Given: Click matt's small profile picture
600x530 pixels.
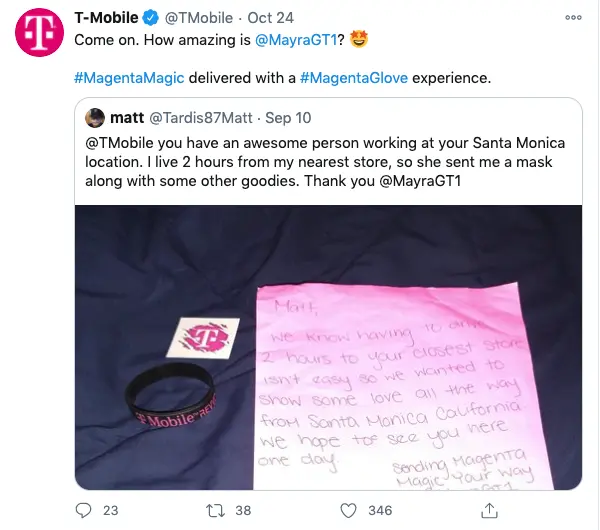Looking at the screenshot, I should (95, 117).
